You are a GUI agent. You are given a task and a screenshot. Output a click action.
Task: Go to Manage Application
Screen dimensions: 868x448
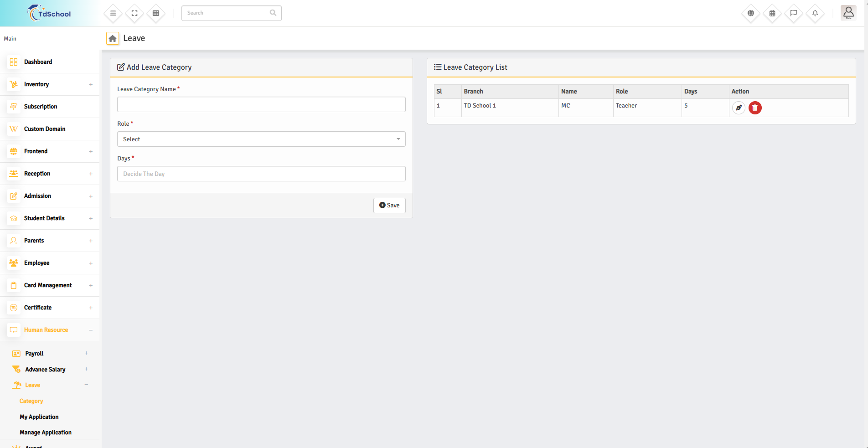[x=46, y=433]
